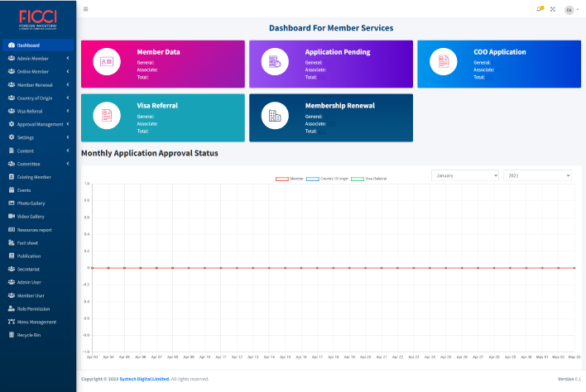Open the year selection dropdown

click(x=537, y=175)
